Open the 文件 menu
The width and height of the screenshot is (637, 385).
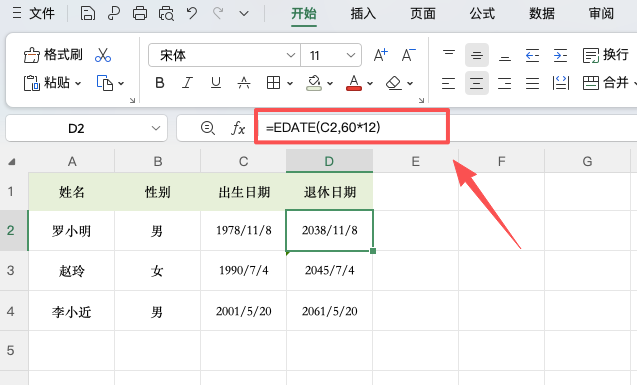coord(33,13)
